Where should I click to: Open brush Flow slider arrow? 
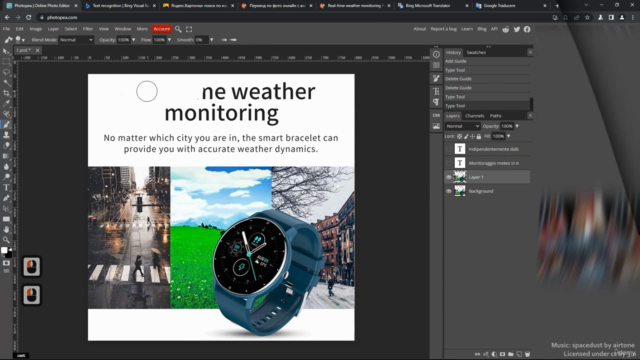point(169,40)
